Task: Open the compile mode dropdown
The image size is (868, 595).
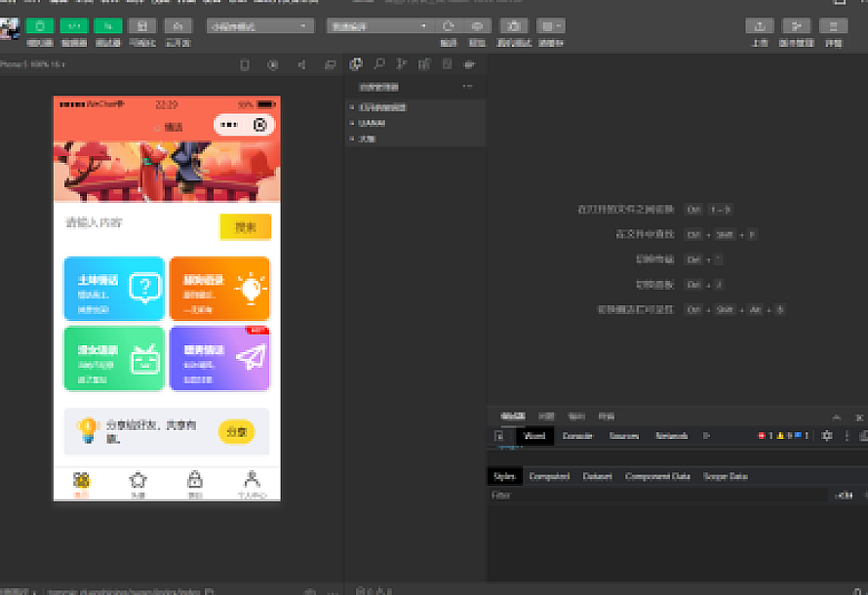Action: pos(377,26)
